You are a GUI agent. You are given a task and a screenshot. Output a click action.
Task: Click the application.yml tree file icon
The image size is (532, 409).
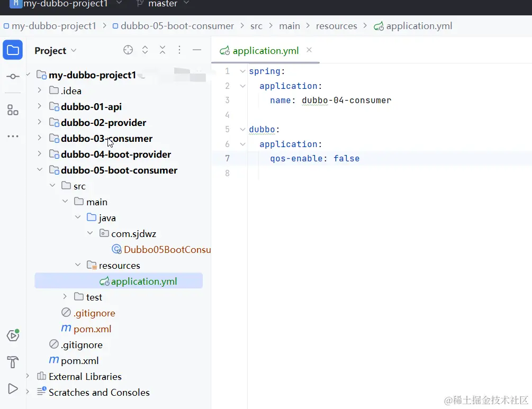(104, 281)
